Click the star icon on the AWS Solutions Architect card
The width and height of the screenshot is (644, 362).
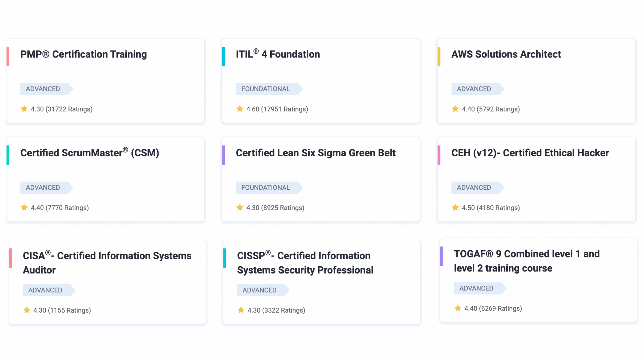(455, 109)
